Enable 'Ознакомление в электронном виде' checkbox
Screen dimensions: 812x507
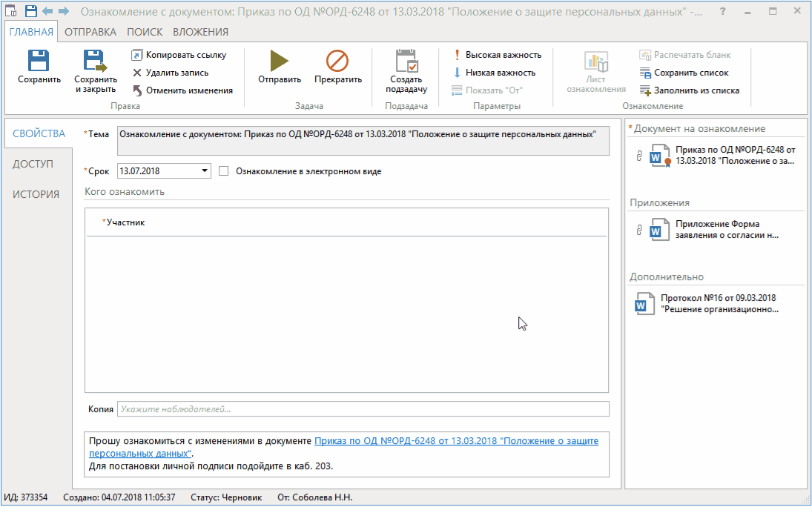point(225,171)
